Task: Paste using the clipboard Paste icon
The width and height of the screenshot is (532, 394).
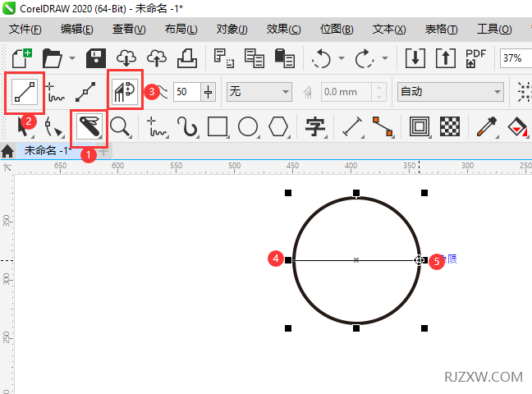Action: tap(284, 58)
